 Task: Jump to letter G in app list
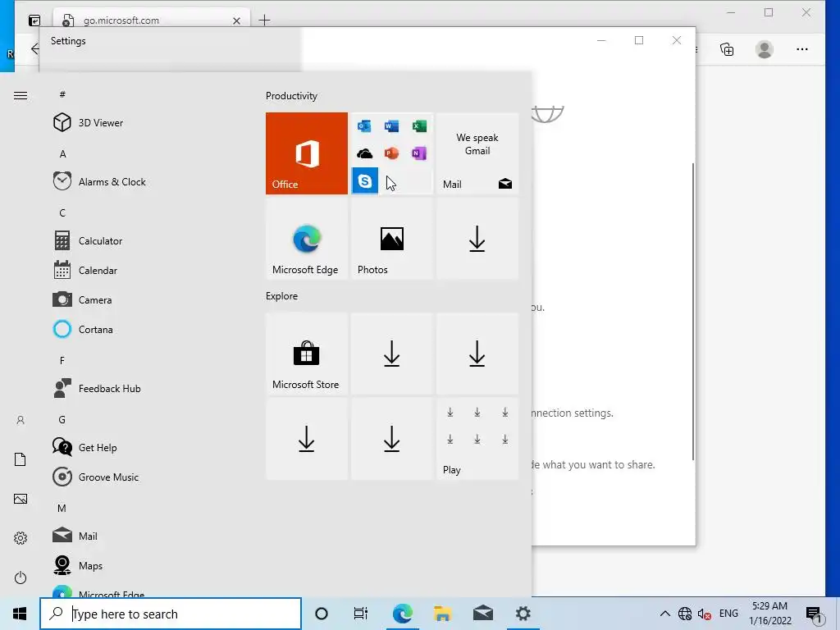point(62,420)
